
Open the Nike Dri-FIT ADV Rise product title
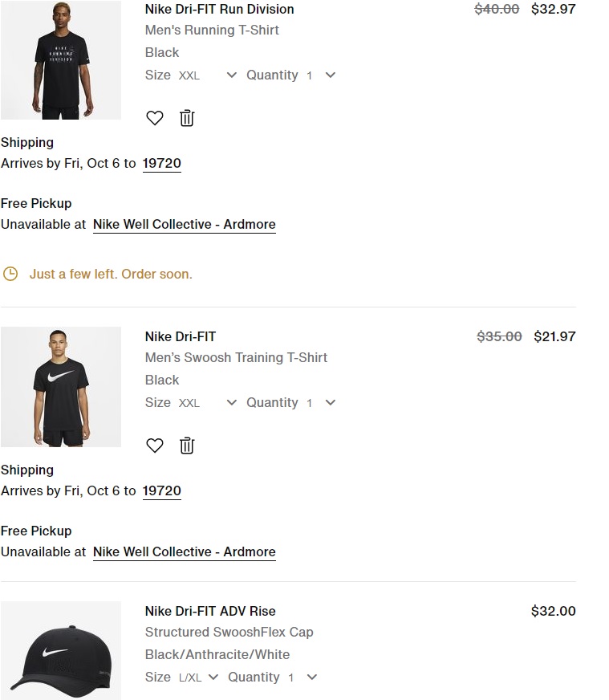click(210, 612)
